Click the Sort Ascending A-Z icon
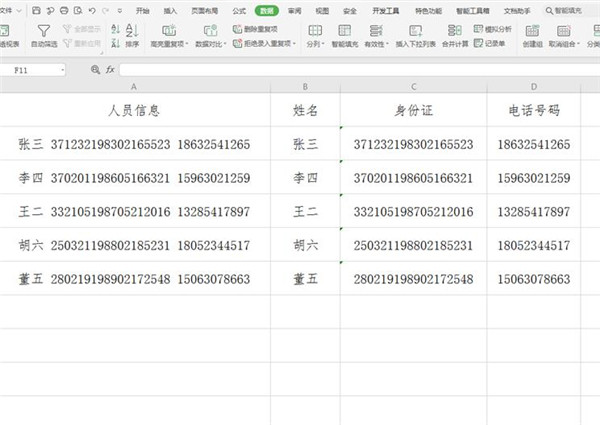600x425 pixels. tap(115, 29)
